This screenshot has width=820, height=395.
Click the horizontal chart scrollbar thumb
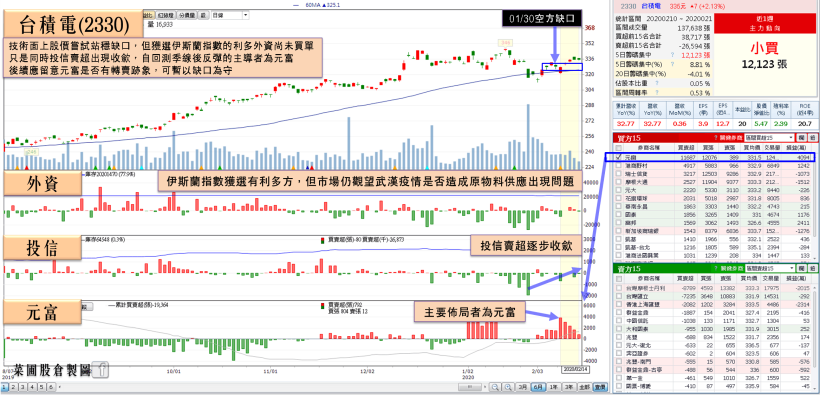coord(469,387)
